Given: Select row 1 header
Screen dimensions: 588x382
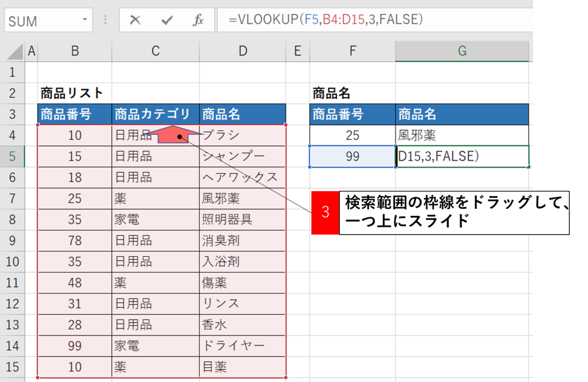Looking at the screenshot, I should coord(12,72).
